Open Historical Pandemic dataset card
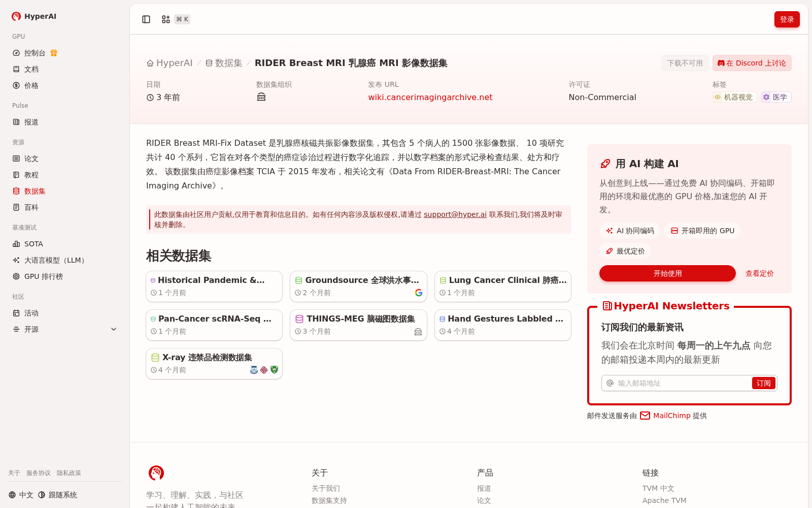 [214, 287]
